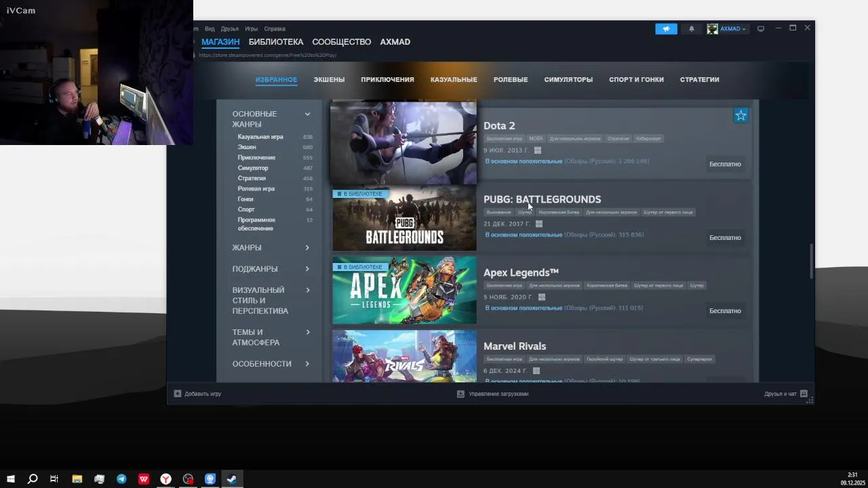Screen dimensions: 868x488
Task: Click the download manager arrow icon
Action: pyautogui.click(x=460, y=393)
